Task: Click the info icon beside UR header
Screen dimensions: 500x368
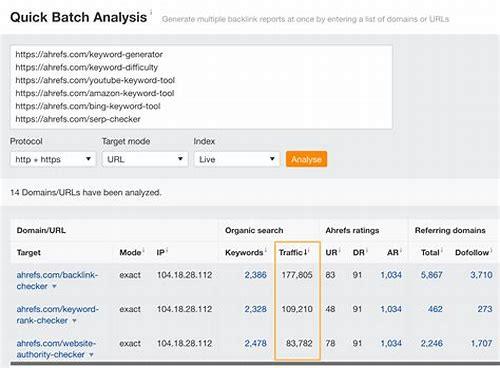Action: coord(340,250)
